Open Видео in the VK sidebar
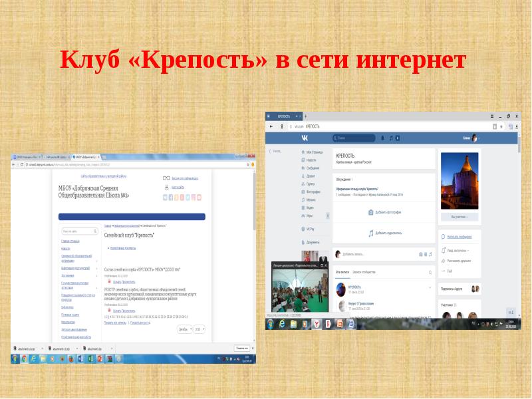The width and height of the screenshot is (532, 399). coord(307,207)
